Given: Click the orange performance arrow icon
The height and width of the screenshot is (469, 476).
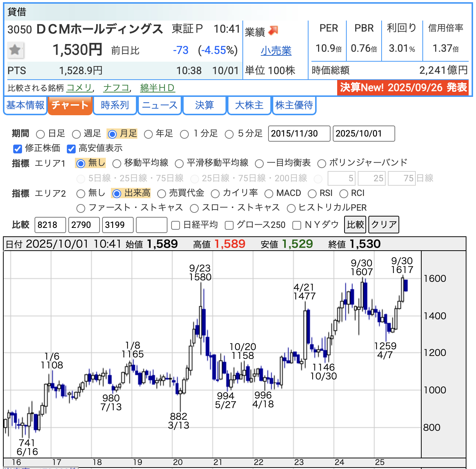Looking at the screenshot, I should point(273,31).
